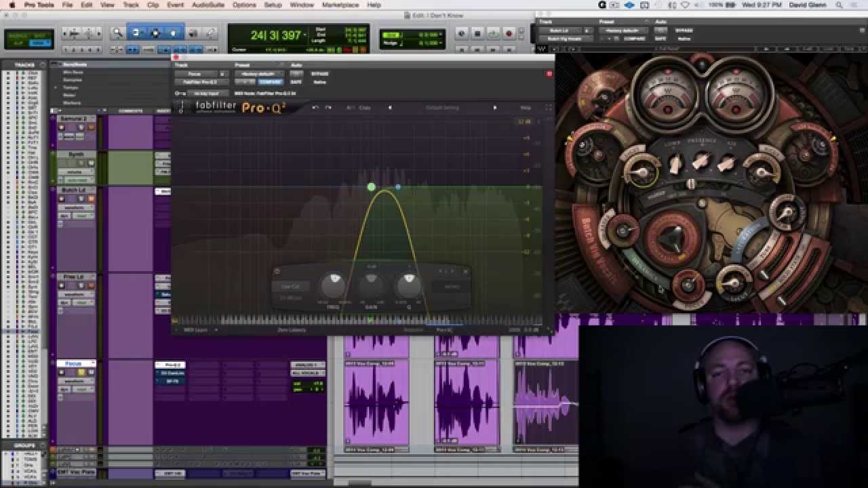Open the no key input selector

pyautogui.click(x=207, y=94)
